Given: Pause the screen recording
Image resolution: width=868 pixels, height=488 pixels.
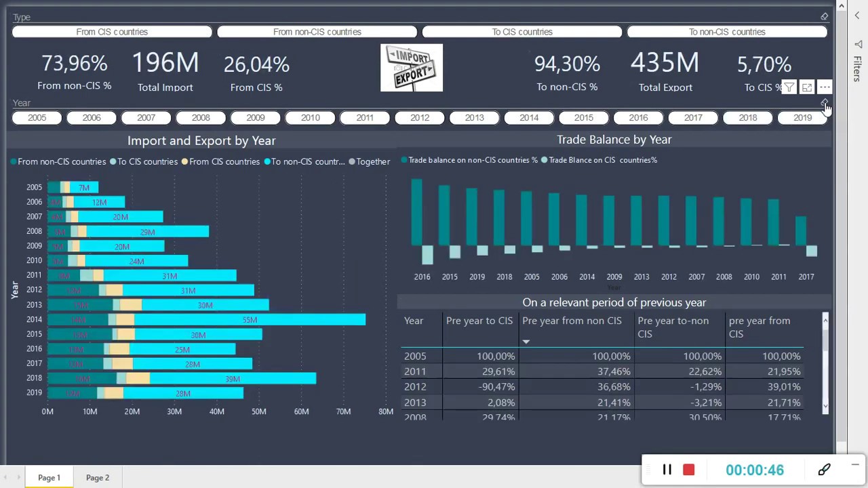Looking at the screenshot, I should pyautogui.click(x=667, y=470).
